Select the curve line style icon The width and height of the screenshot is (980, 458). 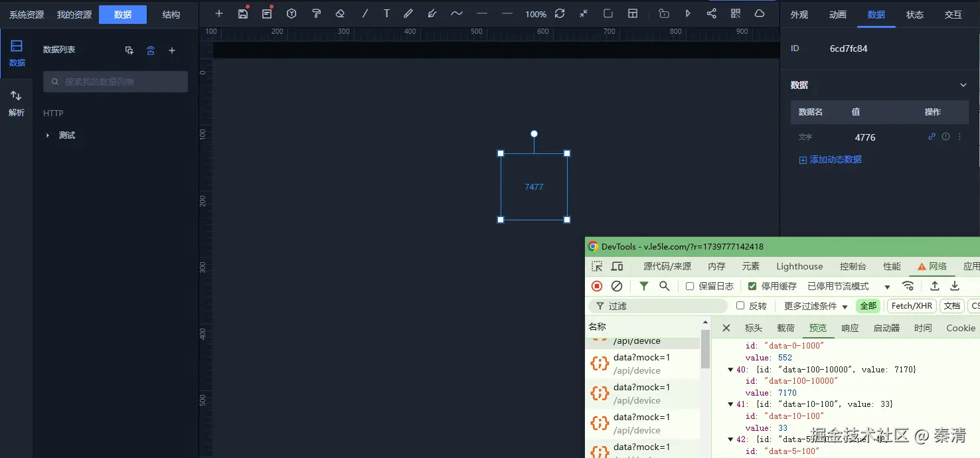457,14
